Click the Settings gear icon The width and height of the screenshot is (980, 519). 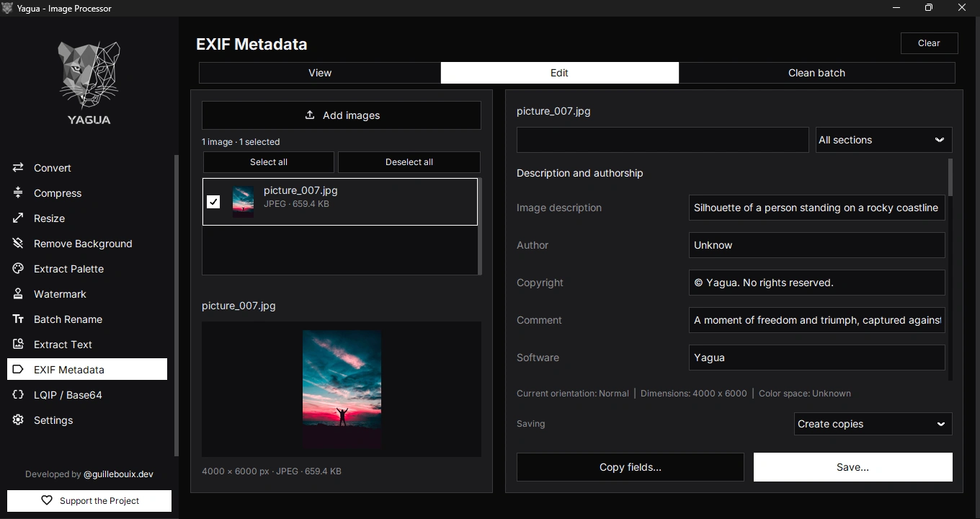coord(18,420)
